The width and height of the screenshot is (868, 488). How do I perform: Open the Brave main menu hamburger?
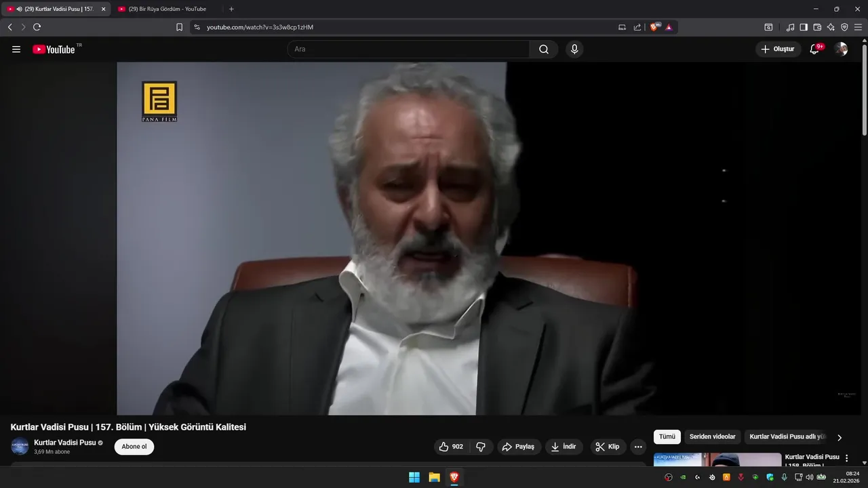[x=858, y=27]
